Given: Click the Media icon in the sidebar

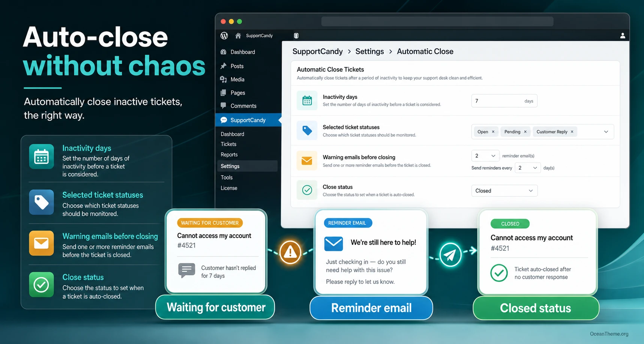Looking at the screenshot, I should tap(224, 79).
